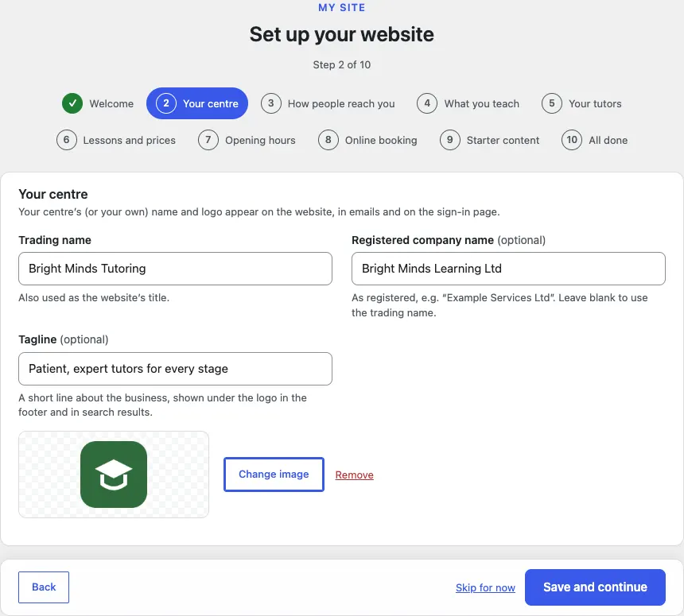The height and width of the screenshot is (616, 684).
Task: Click the step 3 circle icon
Action: [x=271, y=103]
